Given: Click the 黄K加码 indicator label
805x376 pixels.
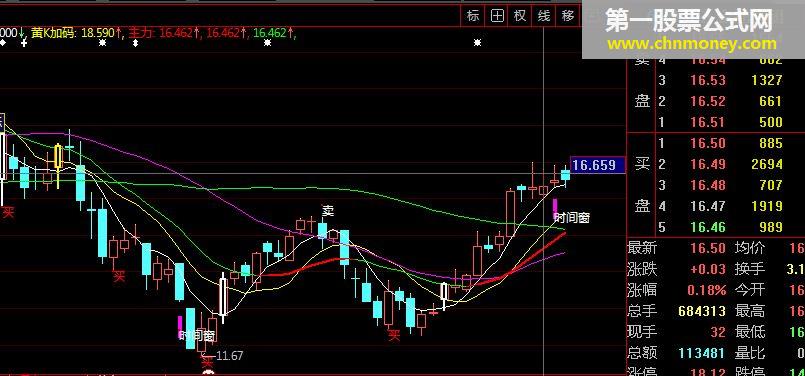Looking at the screenshot, I should (53, 33).
